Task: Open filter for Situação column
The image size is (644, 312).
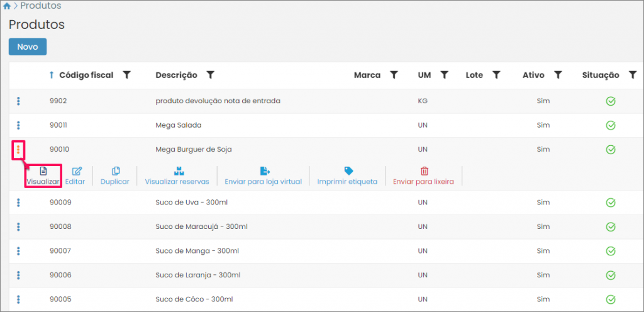Action: (x=632, y=75)
